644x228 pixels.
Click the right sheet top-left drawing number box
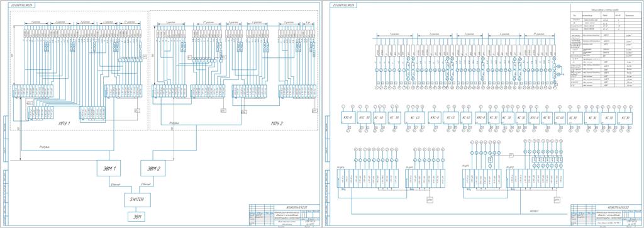click(344, 4)
